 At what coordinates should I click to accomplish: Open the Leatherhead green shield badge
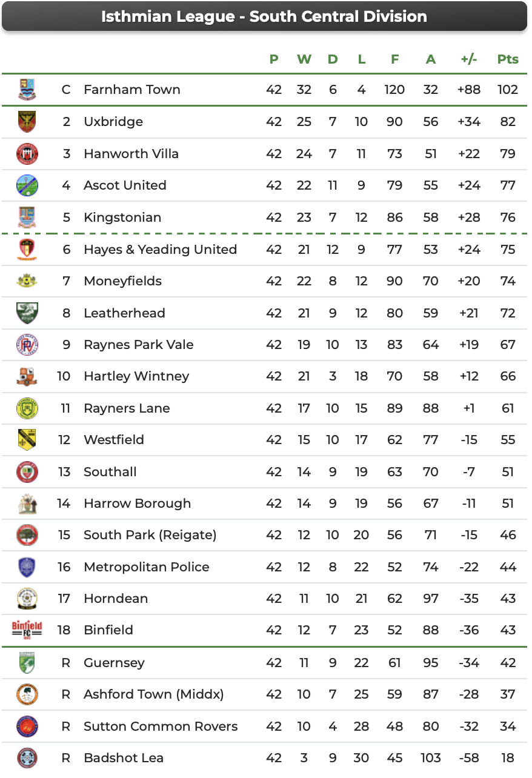pyautogui.click(x=27, y=313)
